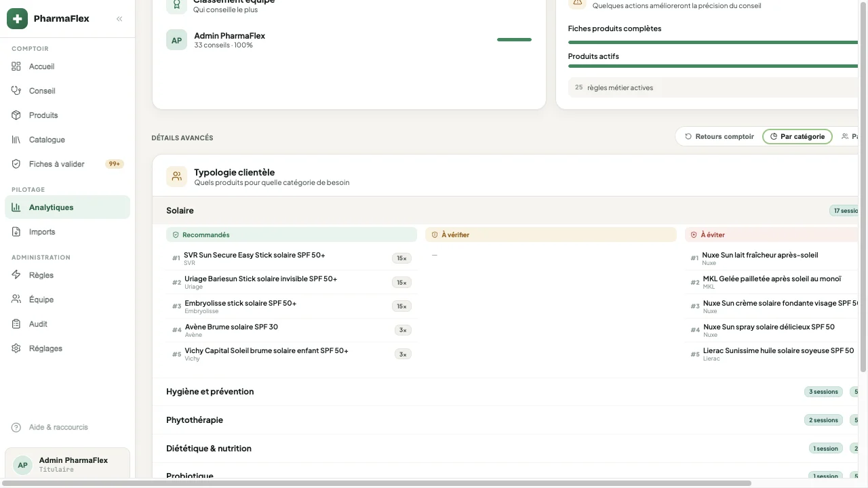This screenshot has width=868, height=488.
Task: Click the Accueil grid icon
Action: point(16,66)
